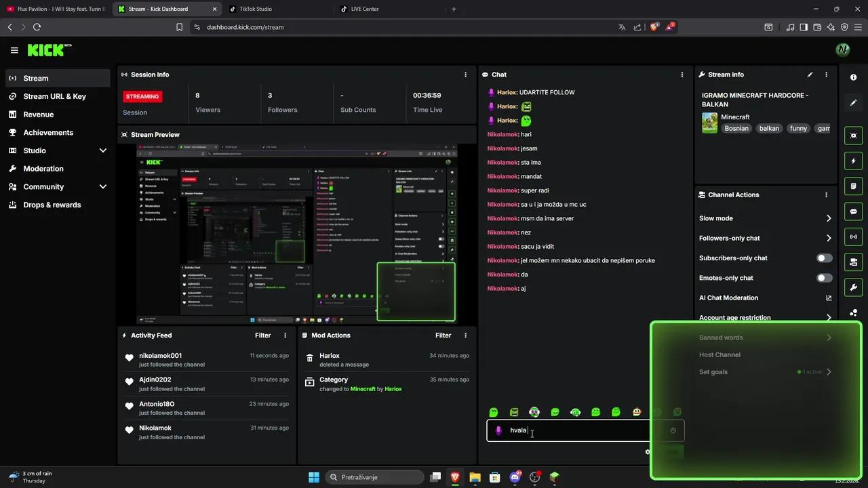Open the music playlist toolbar icon
This screenshot has width=868, height=488.
coord(791,27)
